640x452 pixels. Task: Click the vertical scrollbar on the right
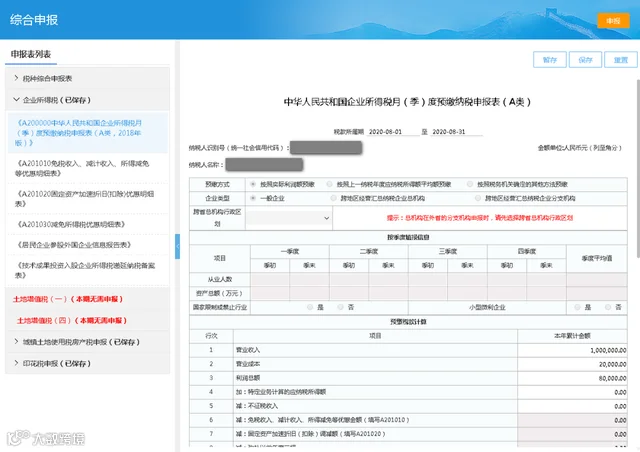click(638, 168)
